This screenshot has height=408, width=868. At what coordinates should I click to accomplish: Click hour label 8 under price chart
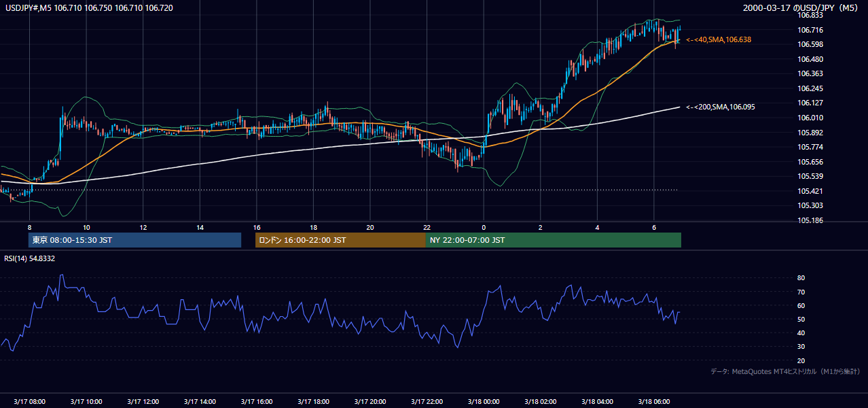click(29, 227)
